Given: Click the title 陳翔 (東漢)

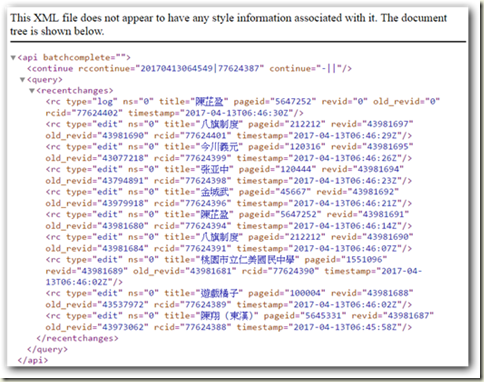Looking at the screenshot, I should click(227, 316).
